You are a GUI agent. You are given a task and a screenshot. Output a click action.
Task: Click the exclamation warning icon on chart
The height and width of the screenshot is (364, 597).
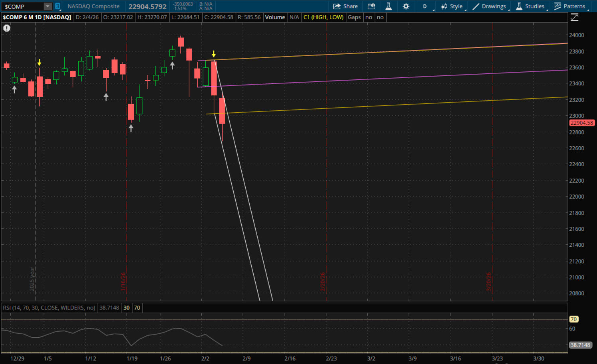point(7,28)
